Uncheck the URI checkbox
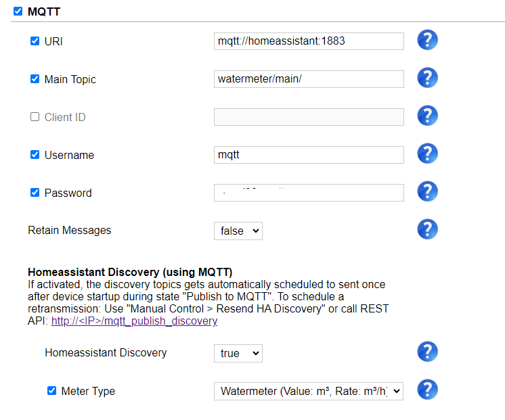The height and width of the screenshot is (420, 505). (x=35, y=41)
